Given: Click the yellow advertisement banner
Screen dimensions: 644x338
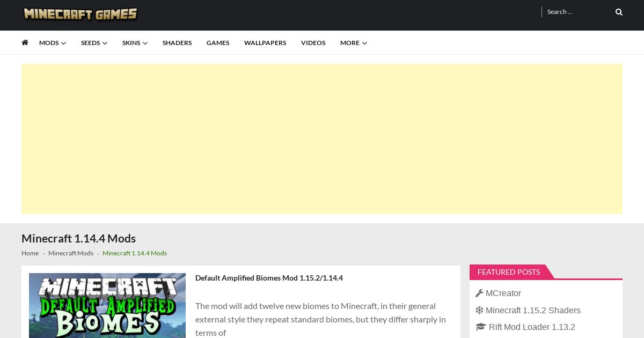Looking at the screenshot, I should [322, 139].
